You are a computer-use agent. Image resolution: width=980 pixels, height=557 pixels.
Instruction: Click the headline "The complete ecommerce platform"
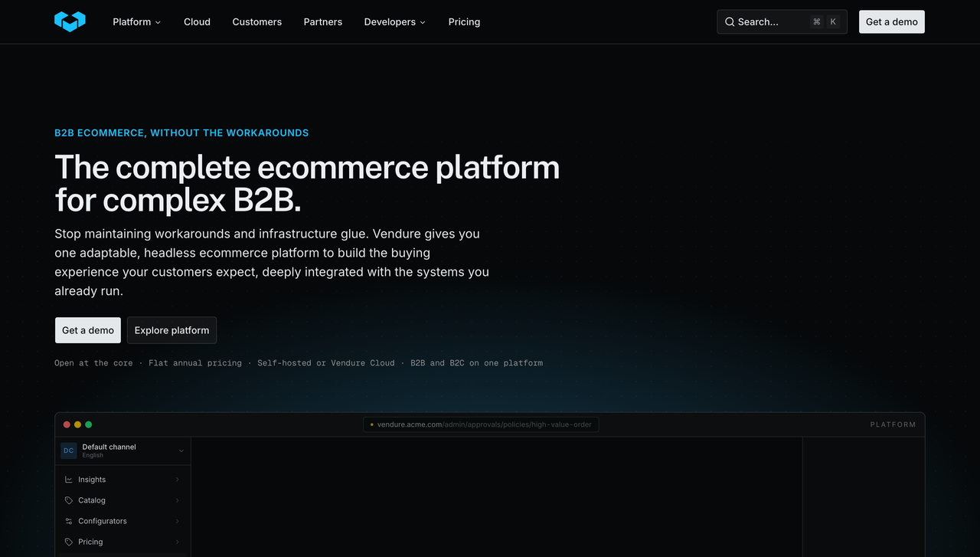pos(307,167)
